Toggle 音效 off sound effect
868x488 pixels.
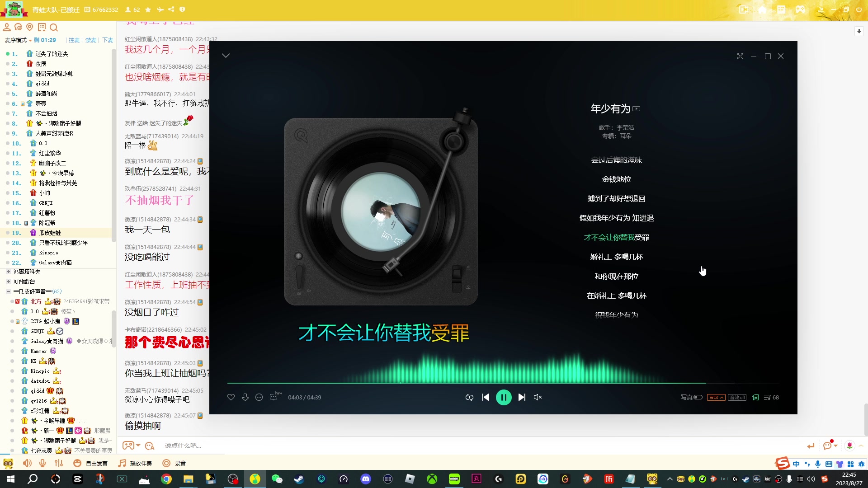pyautogui.click(x=737, y=397)
